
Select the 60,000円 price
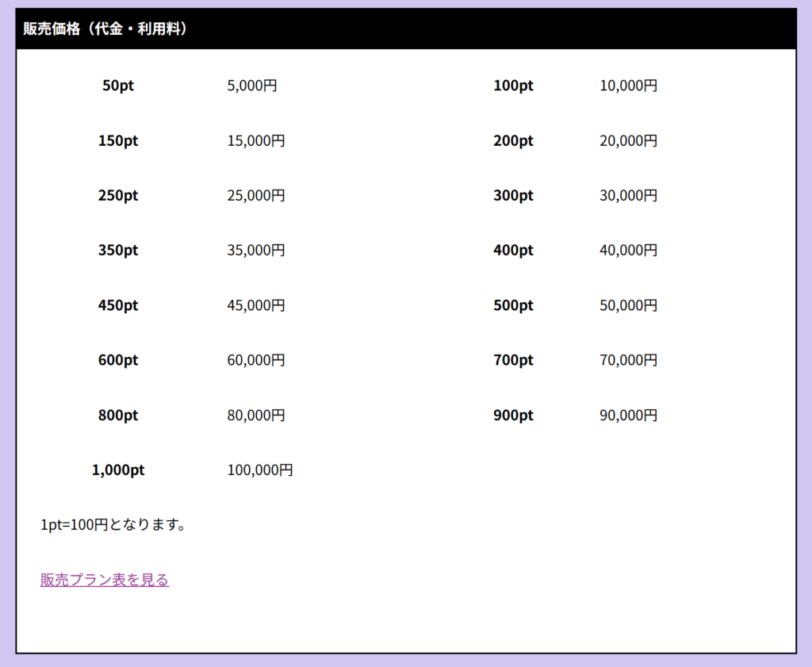click(x=256, y=360)
